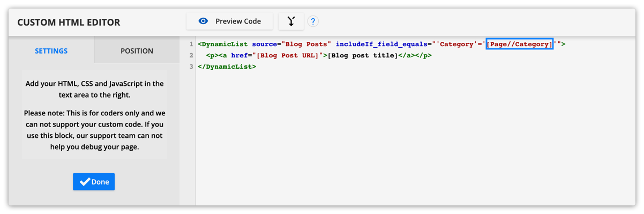Click the checkmark icon on Done
Viewport: 644px width, 214px height.
click(x=84, y=182)
